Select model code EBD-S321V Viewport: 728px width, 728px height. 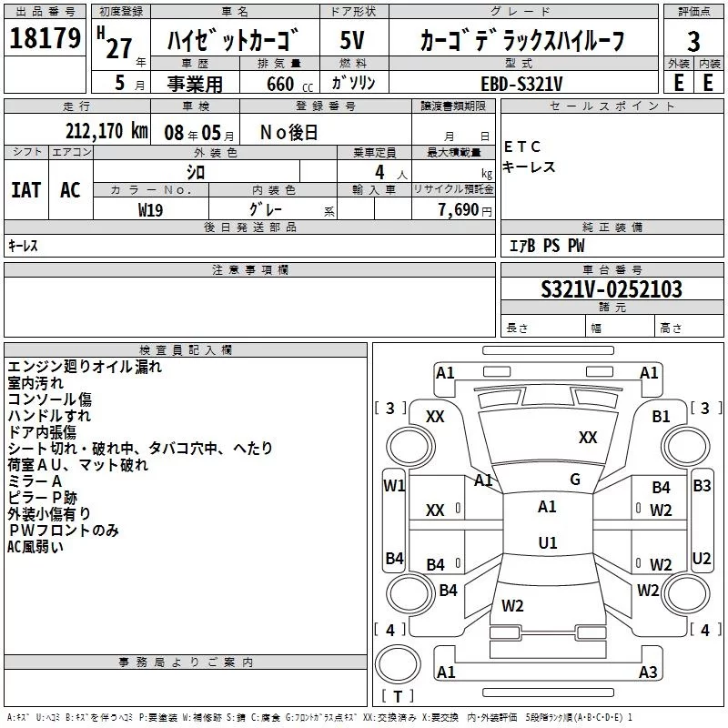[x=521, y=84]
